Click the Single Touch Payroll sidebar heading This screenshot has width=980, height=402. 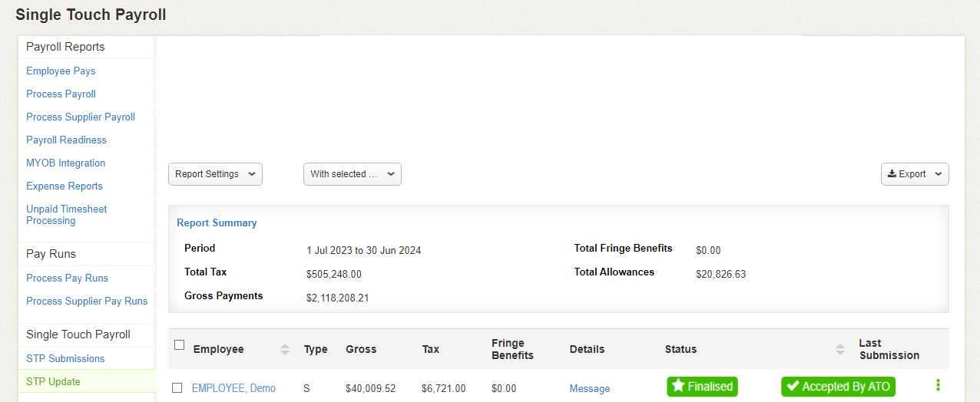(78, 334)
